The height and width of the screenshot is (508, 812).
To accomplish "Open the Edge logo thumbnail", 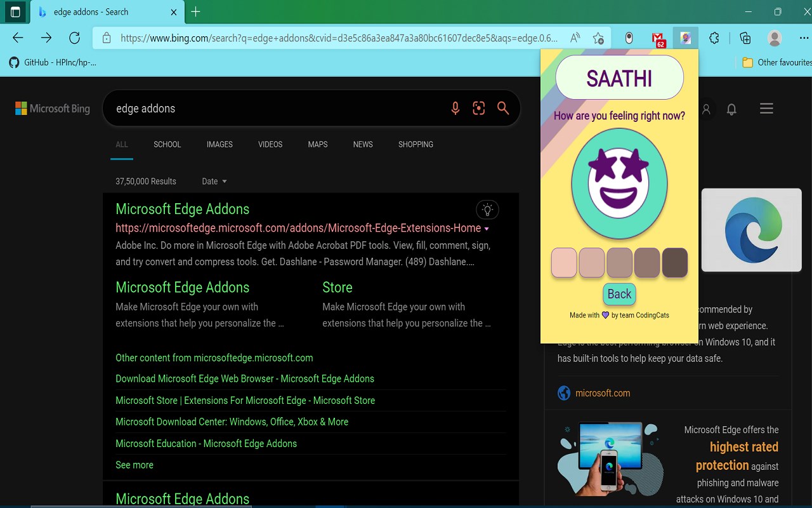I will (x=752, y=230).
